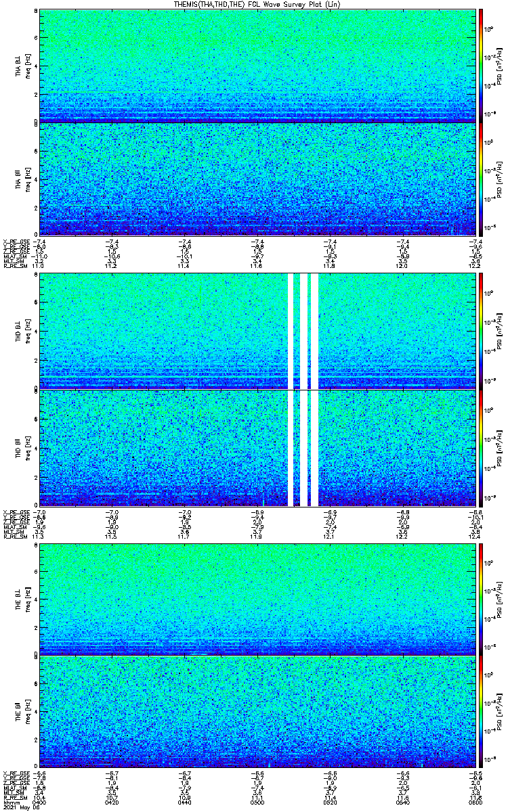Click the 0600 time tick label
This screenshot has height=812, width=508.
point(474,803)
